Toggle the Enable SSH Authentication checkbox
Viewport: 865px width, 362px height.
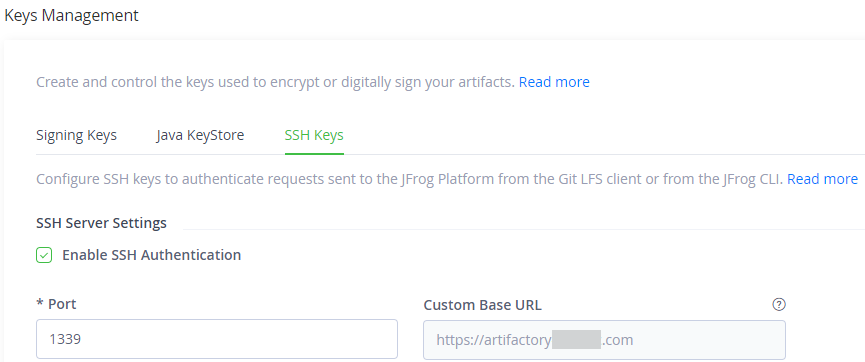[x=44, y=255]
